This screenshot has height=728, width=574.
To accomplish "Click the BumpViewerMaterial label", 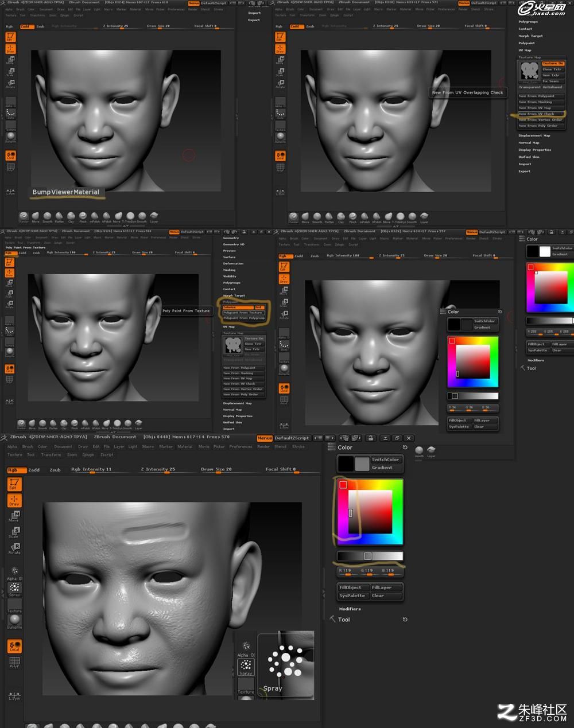I will pos(66,192).
